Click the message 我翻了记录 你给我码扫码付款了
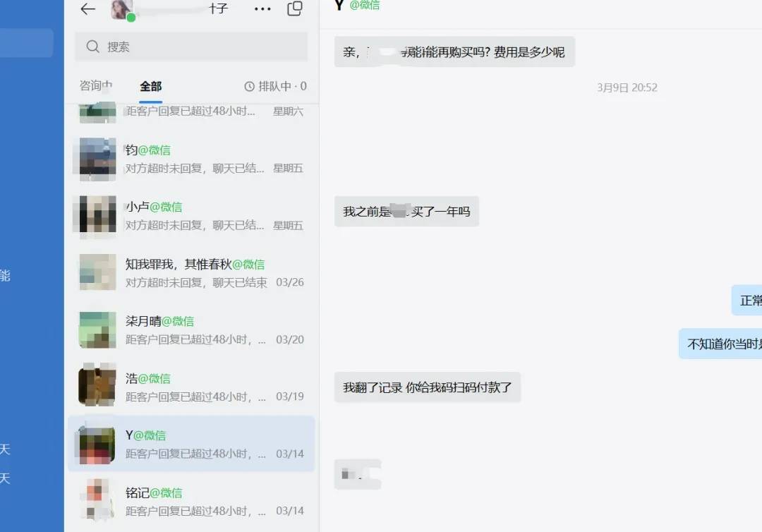The width and height of the screenshot is (762, 532). [427, 387]
